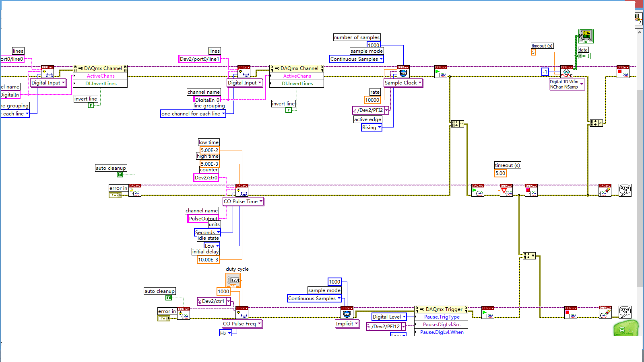Click the bottom-row DAQmx Stop Task node

click(x=571, y=313)
